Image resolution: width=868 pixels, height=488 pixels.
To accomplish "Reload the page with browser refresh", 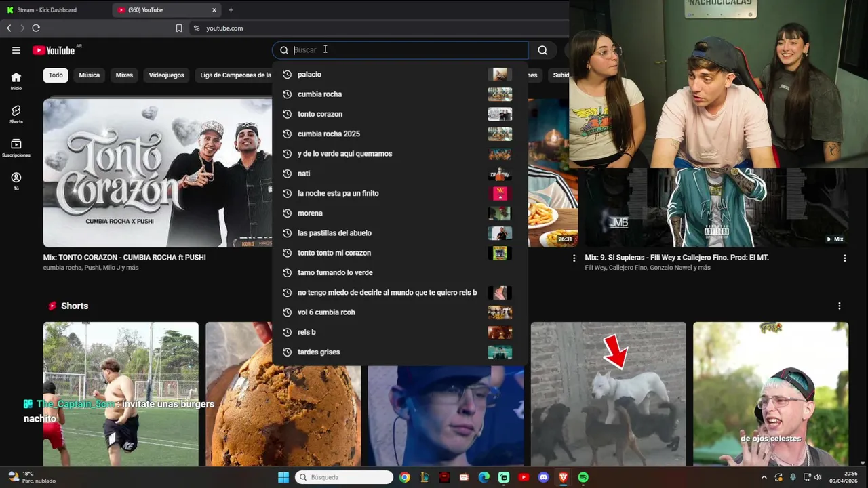I will [36, 28].
